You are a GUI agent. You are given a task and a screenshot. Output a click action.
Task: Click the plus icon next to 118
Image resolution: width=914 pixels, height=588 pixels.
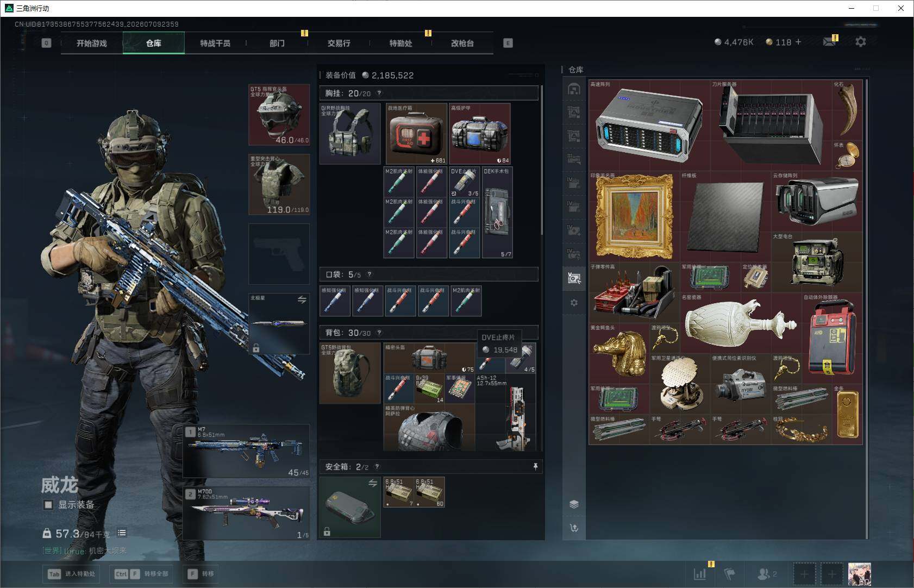tap(798, 42)
